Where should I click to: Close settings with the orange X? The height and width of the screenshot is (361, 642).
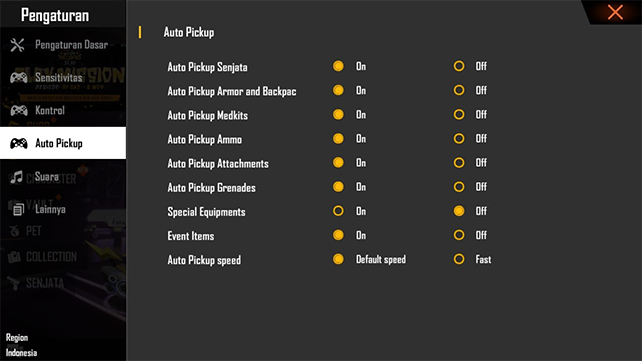615,12
